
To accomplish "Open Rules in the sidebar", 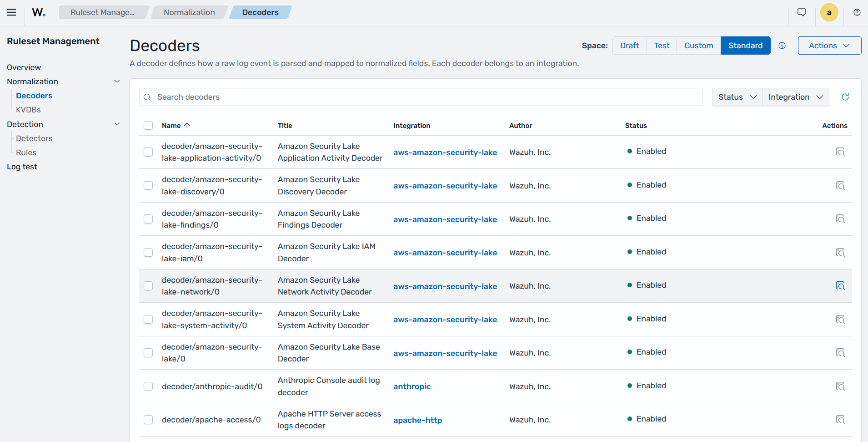I will 26,152.
